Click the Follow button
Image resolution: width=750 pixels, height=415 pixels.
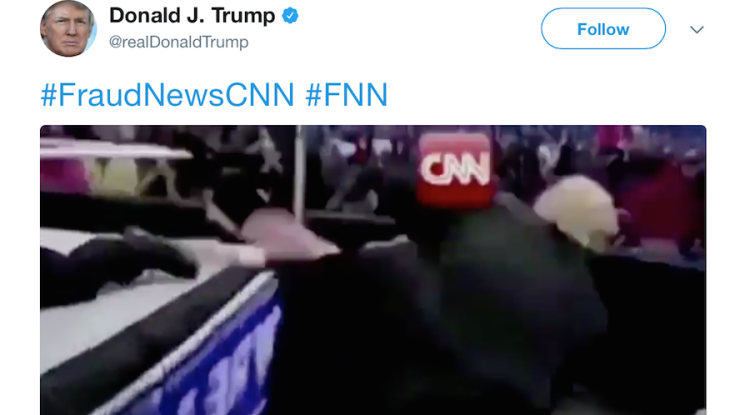click(x=603, y=29)
